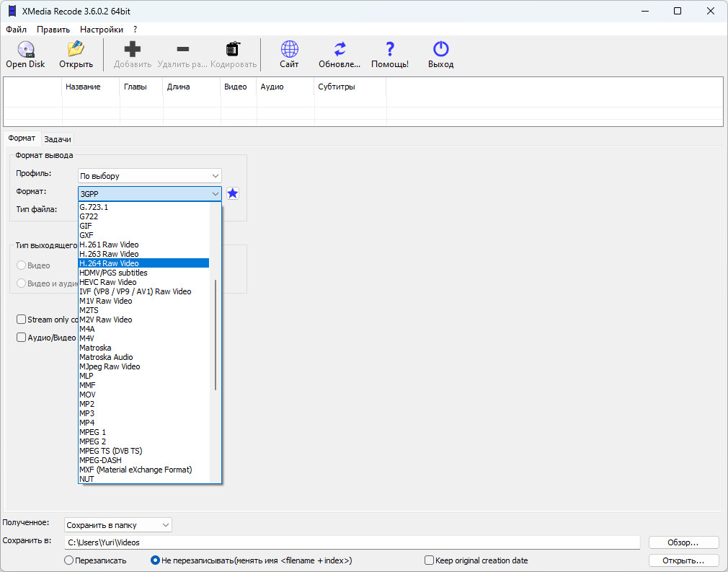
Task: Click the Добавить plus icon
Action: [133, 49]
